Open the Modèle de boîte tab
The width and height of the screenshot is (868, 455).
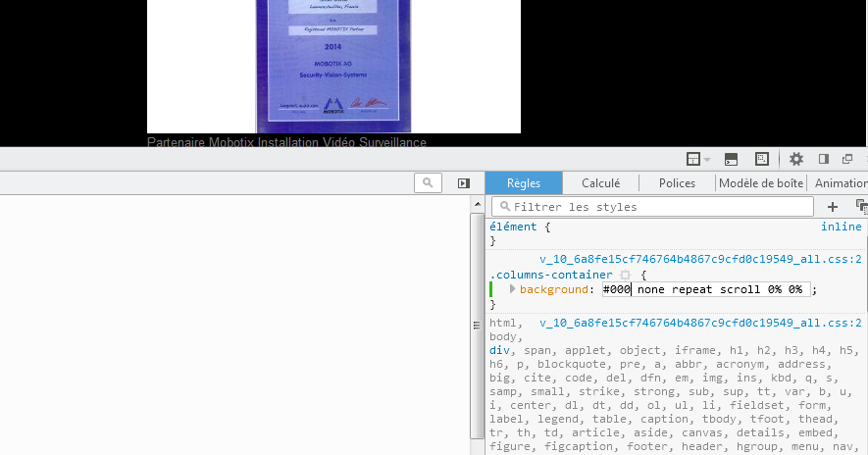click(761, 183)
